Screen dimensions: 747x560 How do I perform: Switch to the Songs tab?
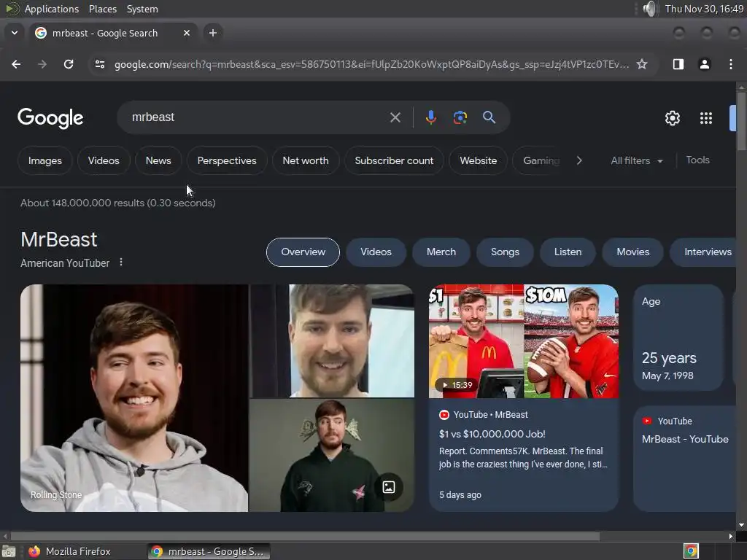[505, 252]
